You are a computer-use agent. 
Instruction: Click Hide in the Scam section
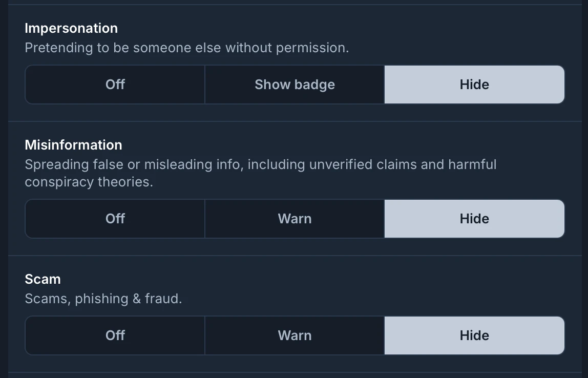click(474, 335)
